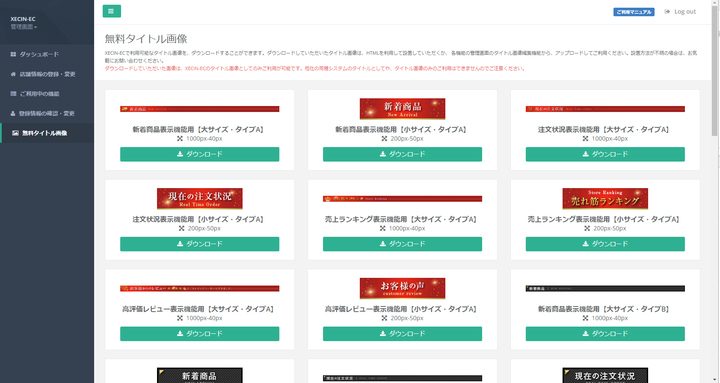The height and width of the screenshot is (383, 720).
Task: Toggle the sidebar with the hamburger button
Action: [x=112, y=11]
